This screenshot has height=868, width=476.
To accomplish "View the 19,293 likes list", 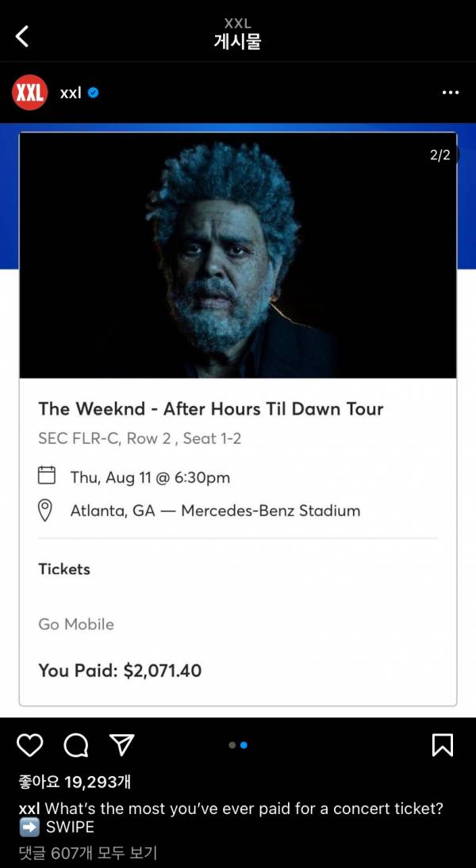I will (x=75, y=782).
